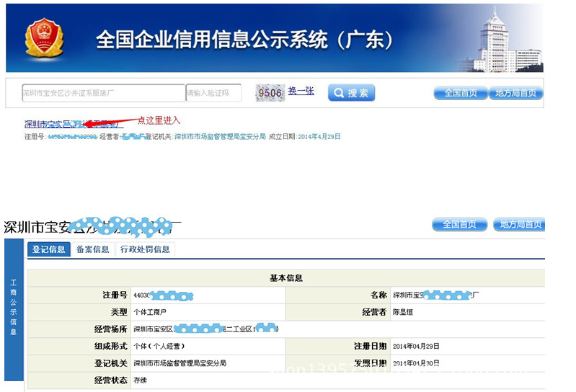This screenshot has width=576, height=392.
Task: Open 全国首页 beside the search bar
Action: (460, 93)
